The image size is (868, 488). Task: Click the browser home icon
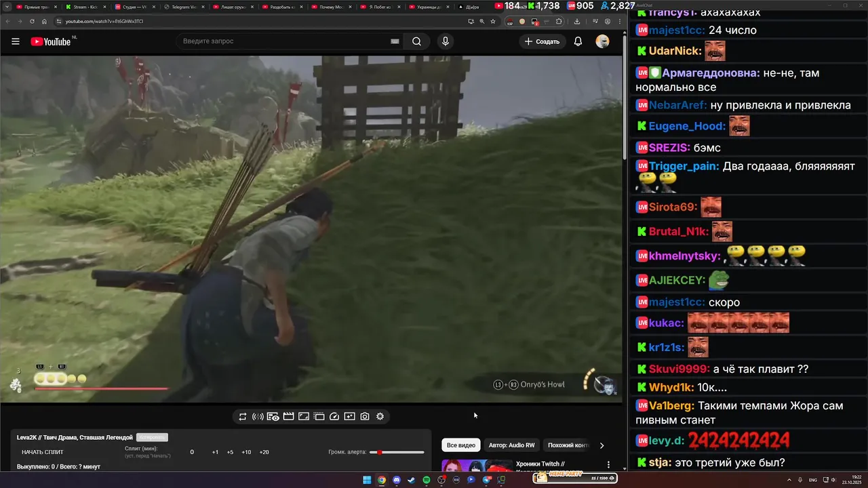[x=45, y=21]
